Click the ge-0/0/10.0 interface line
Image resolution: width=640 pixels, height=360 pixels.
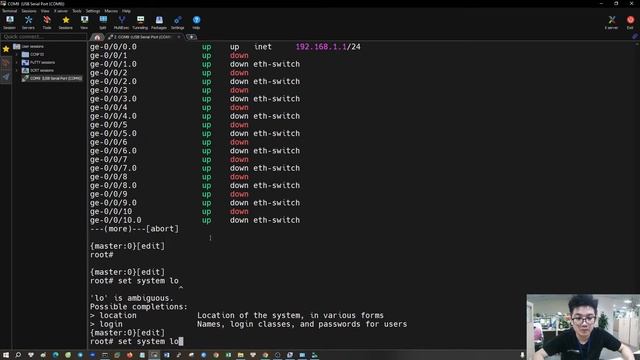coord(195,220)
